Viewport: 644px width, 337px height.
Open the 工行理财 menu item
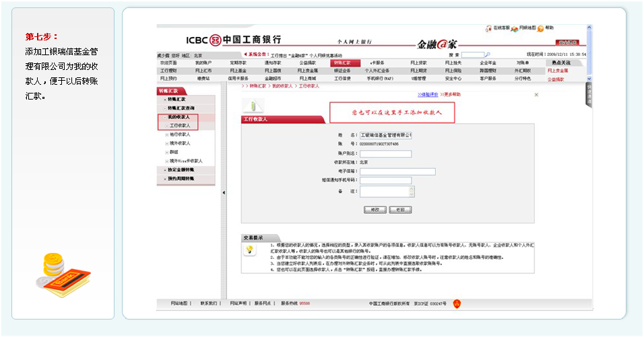tap(168, 71)
